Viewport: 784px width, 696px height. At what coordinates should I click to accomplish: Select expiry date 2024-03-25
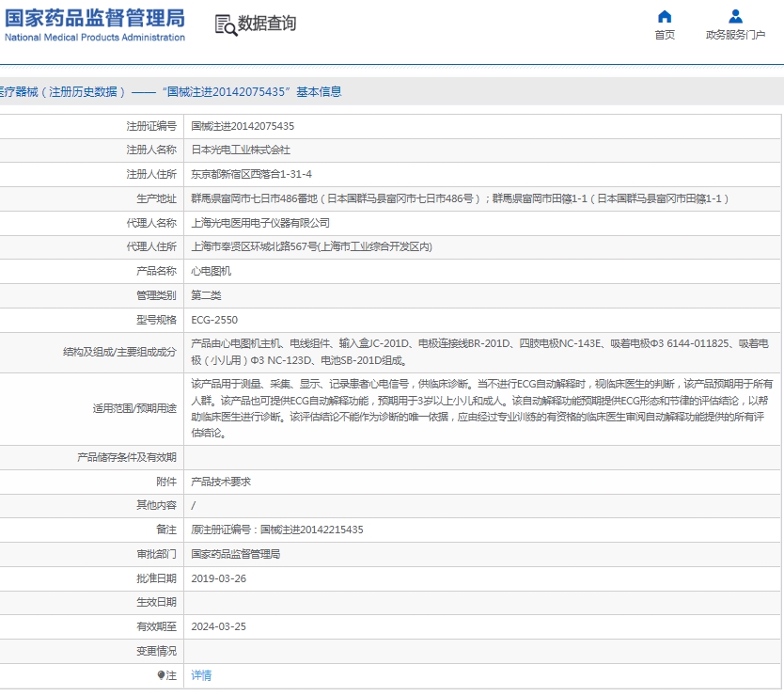218,626
